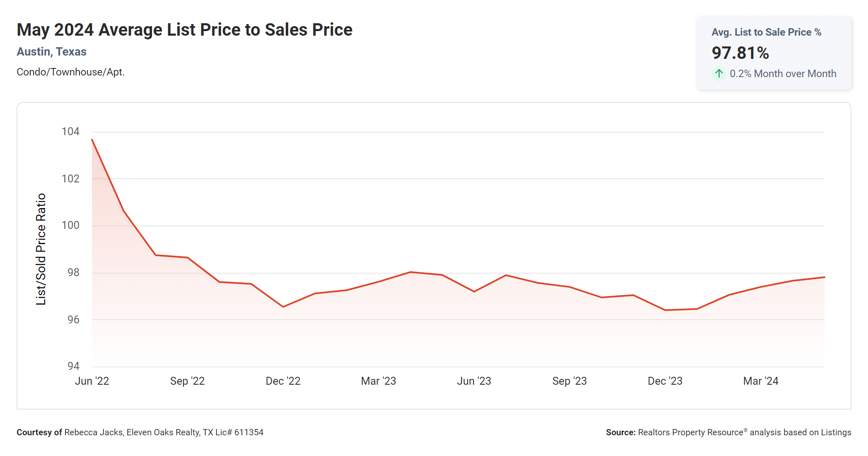Click the "Jun '22" x-axis label
868x456 pixels.
tap(92, 381)
